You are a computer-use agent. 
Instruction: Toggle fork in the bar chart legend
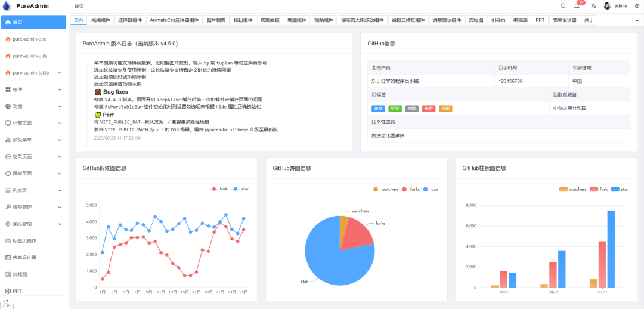click(599, 190)
